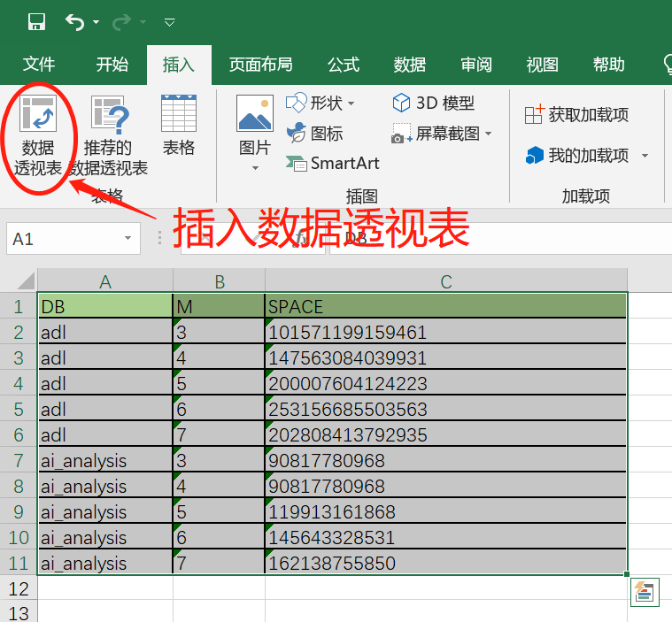This screenshot has width=672, height=622.
Task: Select column B header
Action: [220, 281]
